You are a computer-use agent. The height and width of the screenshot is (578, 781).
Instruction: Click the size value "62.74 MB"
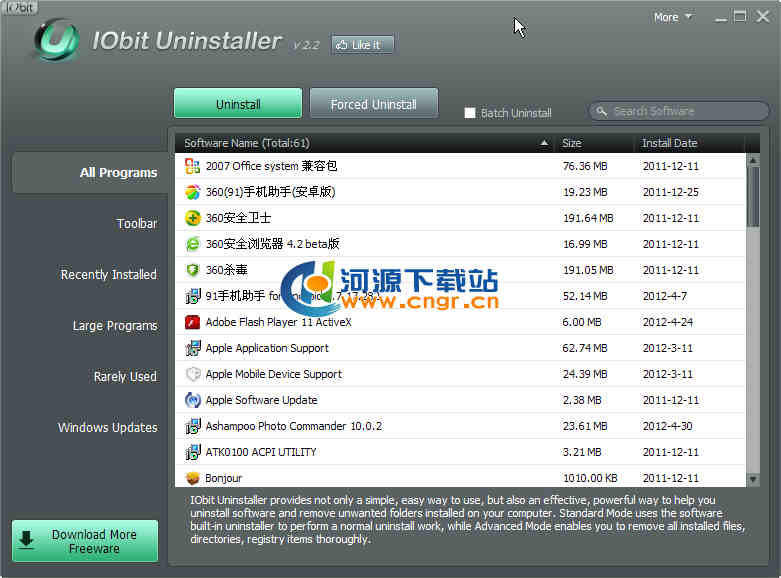tap(585, 348)
